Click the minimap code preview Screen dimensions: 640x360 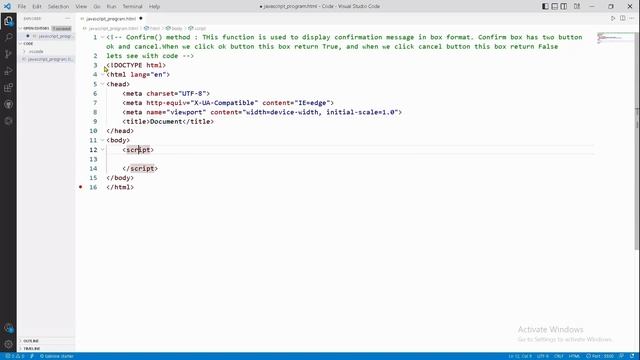[615, 38]
